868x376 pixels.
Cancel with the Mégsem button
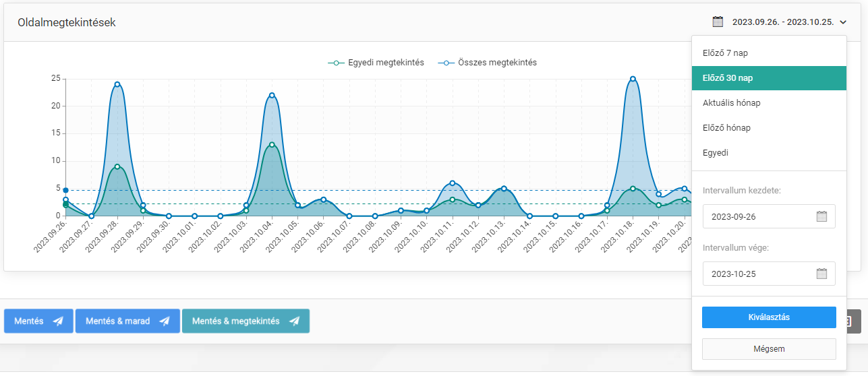click(769, 349)
